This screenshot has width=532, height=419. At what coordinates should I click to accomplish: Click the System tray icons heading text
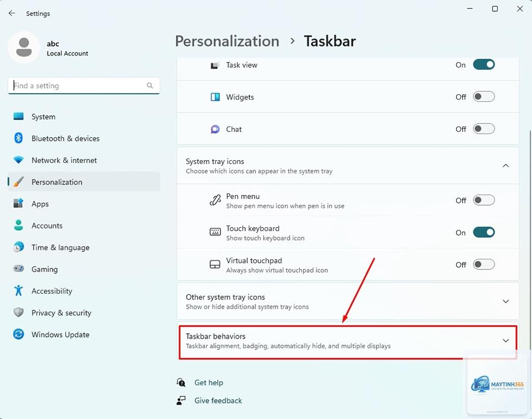pos(215,161)
